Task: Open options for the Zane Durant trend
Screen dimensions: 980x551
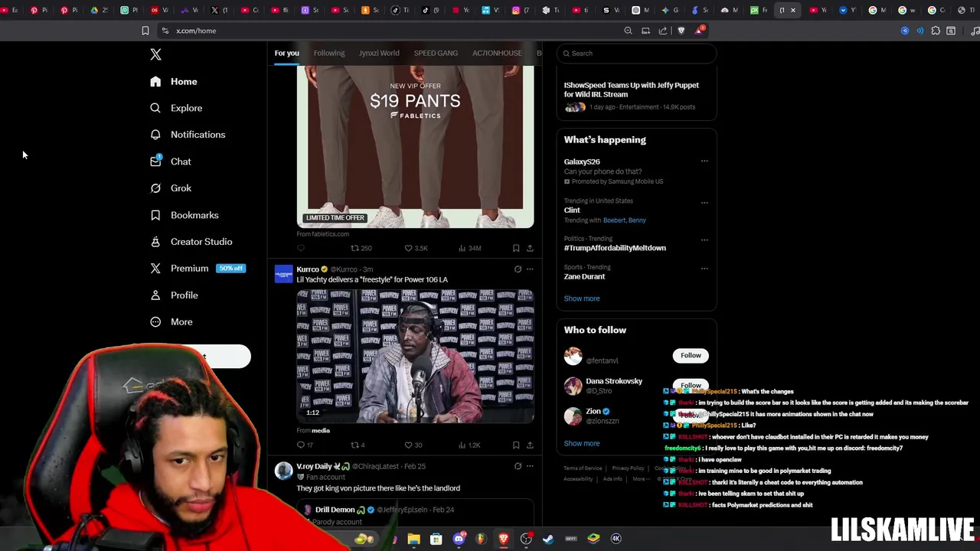Action: (704, 268)
